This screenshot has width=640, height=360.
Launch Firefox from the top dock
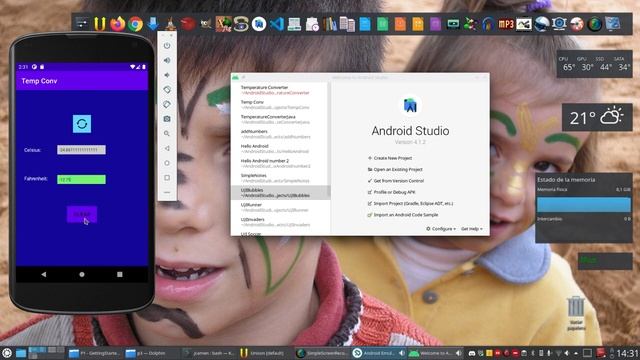[x=118, y=24]
